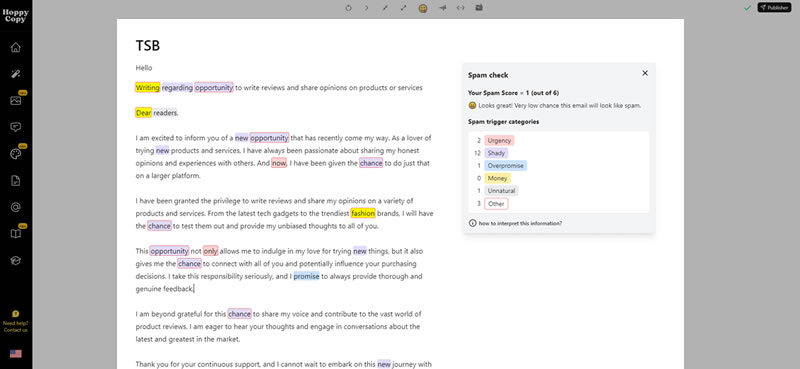Click the right chevron icon in top toolbar
Screen dimensions: 800x369
(x=366, y=8)
